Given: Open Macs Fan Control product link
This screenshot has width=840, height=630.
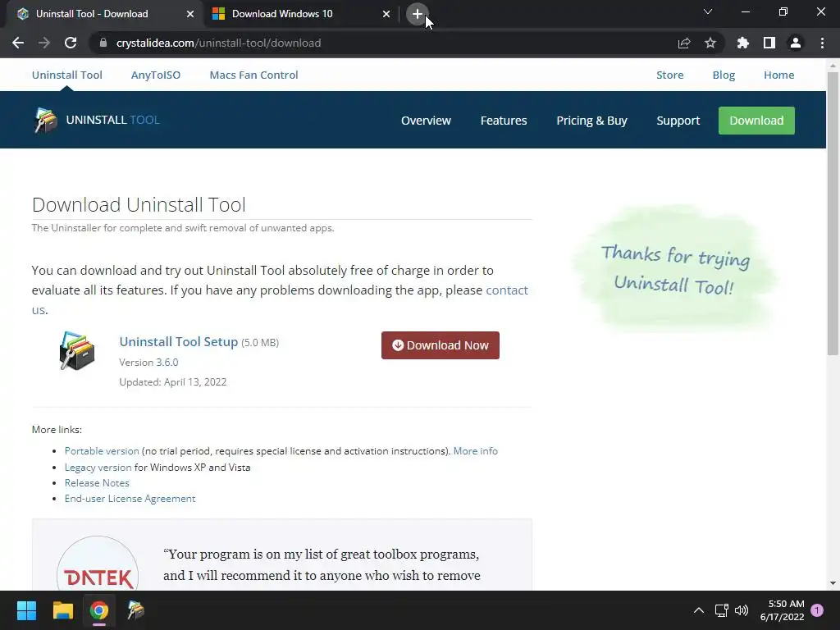Looking at the screenshot, I should point(254,75).
